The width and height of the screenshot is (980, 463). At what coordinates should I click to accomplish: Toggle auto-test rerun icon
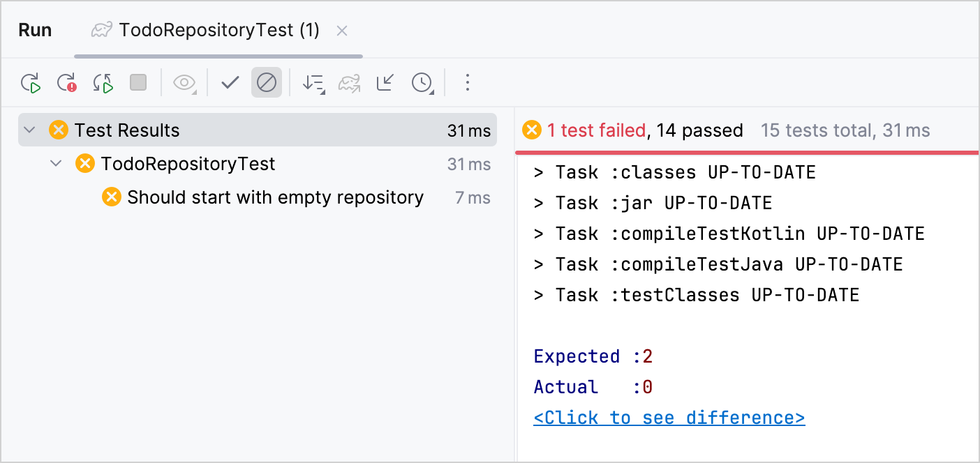click(x=103, y=83)
